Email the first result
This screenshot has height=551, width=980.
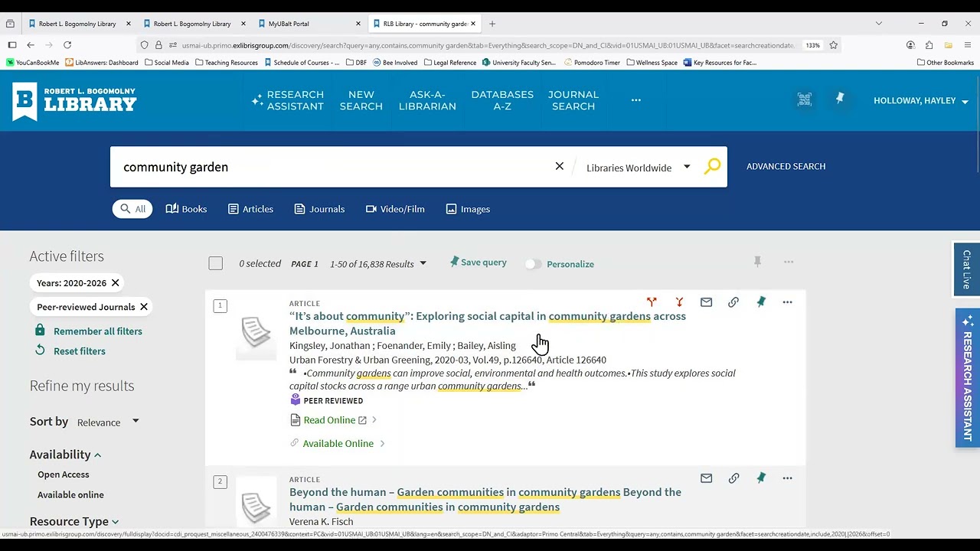click(x=706, y=302)
